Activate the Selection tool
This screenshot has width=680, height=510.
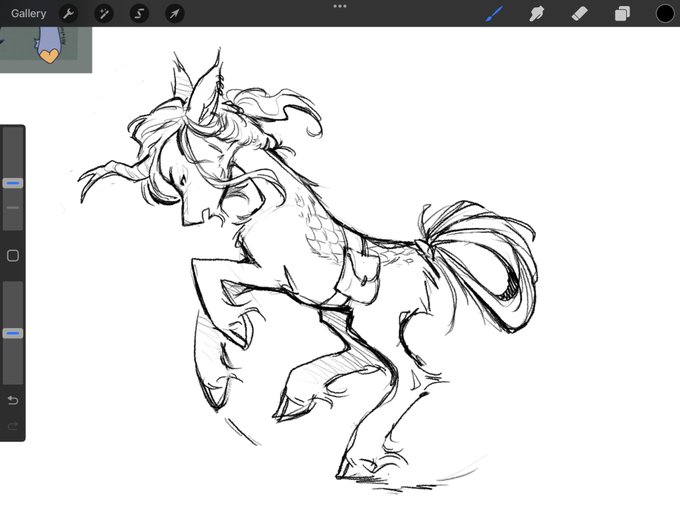139,13
